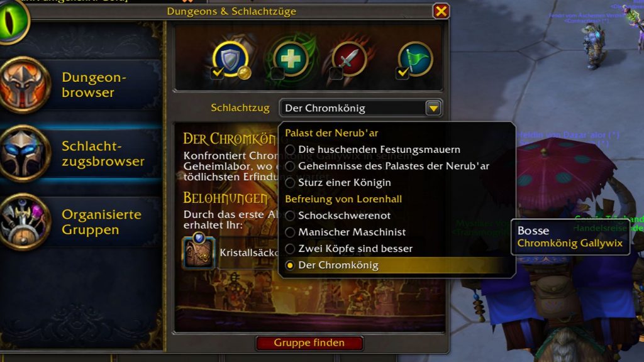Screen dimensions: 644x362
Task: Select the Healer role plus icon
Action: [x=291, y=60]
